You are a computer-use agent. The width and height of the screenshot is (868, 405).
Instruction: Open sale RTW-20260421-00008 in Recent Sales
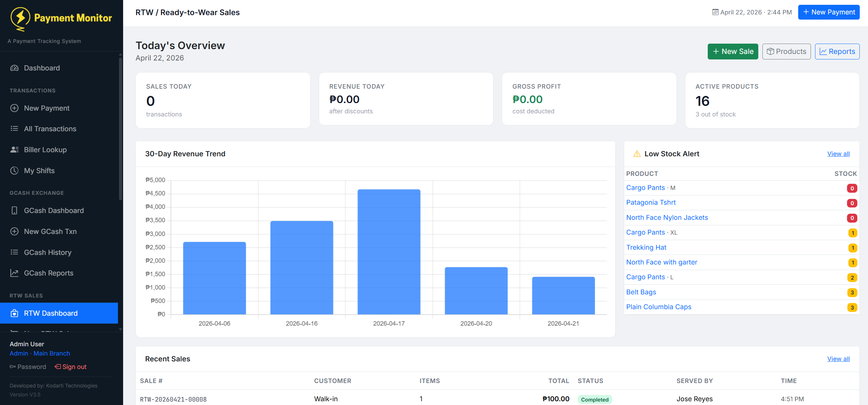[173, 399]
